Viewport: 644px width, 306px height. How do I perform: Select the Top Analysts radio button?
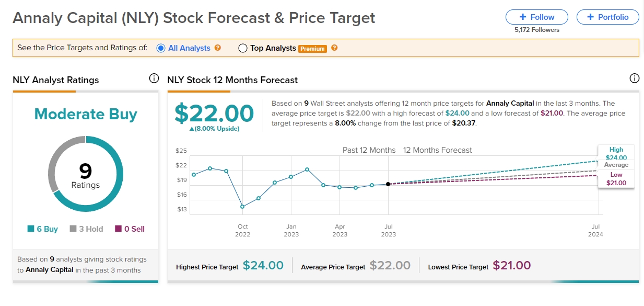click(x=242, y=48)
